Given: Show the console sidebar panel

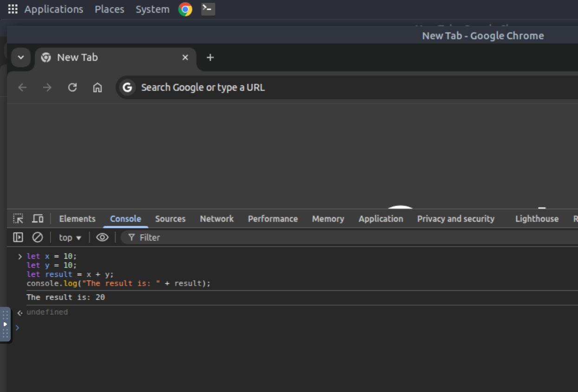Looking at the screenshot, I should [x=18, y=237].
